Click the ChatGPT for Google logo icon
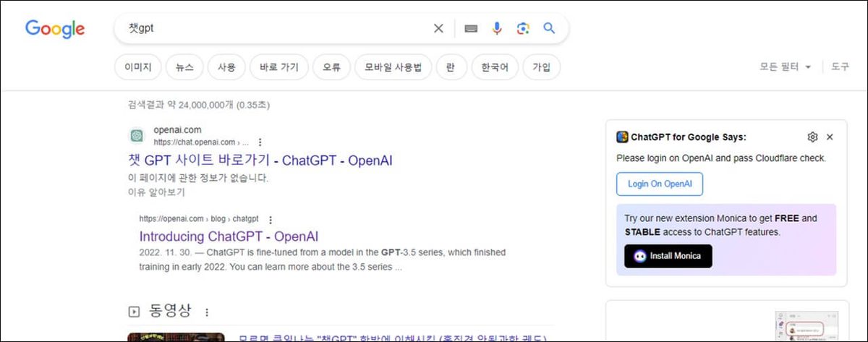Screen dimensions: 868x342 tap(622, 137)
